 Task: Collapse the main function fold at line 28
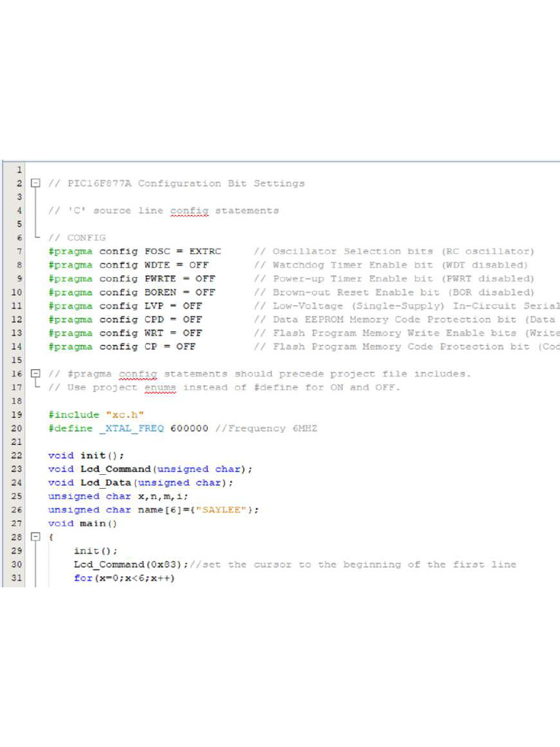[x=35, y=538]
